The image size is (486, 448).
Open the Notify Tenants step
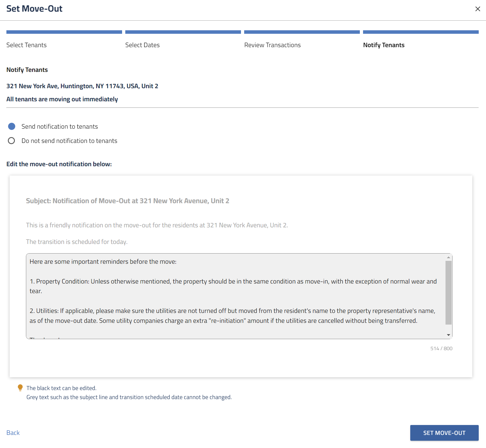384,45
